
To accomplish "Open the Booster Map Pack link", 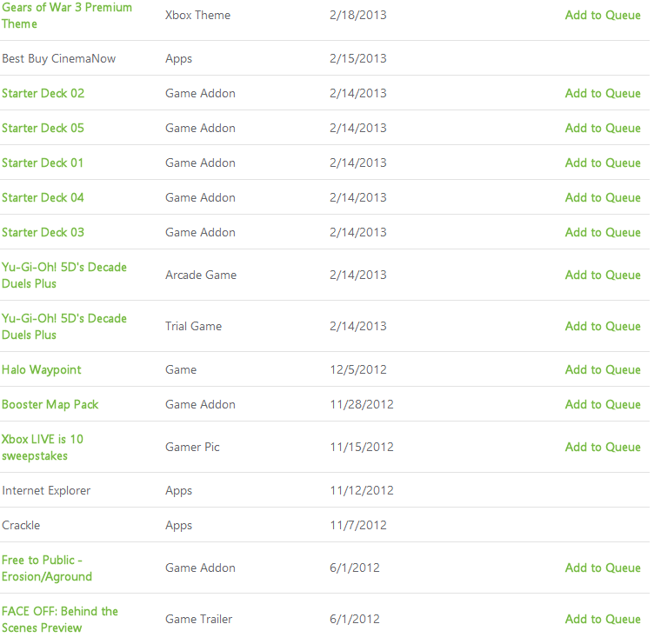I will [x=50, y=404].
